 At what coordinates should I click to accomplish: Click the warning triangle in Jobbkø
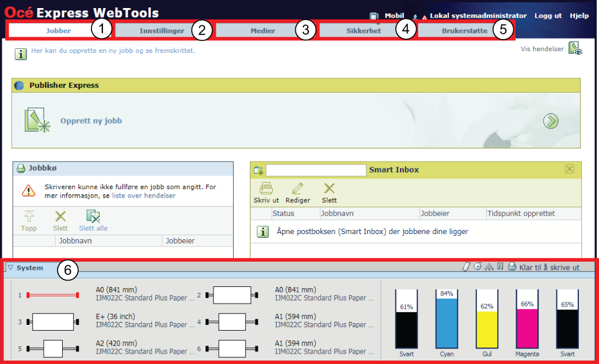pos(29,190)
